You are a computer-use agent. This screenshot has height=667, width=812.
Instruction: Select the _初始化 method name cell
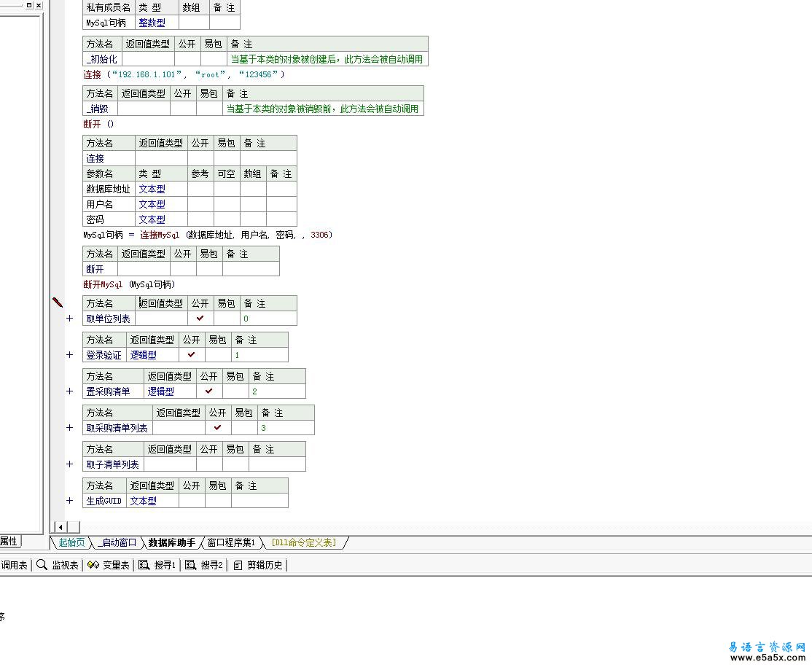tap(102, 59)
